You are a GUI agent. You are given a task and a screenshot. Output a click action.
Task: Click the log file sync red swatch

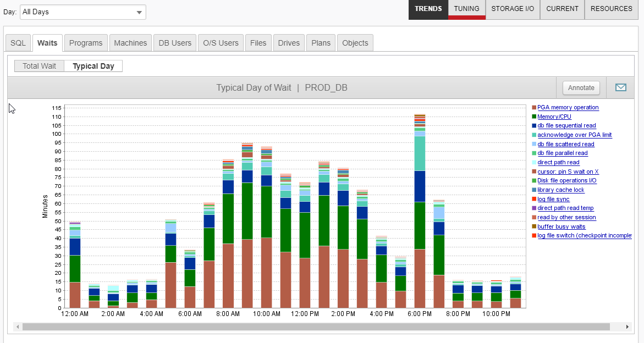(x=534, y=199)
